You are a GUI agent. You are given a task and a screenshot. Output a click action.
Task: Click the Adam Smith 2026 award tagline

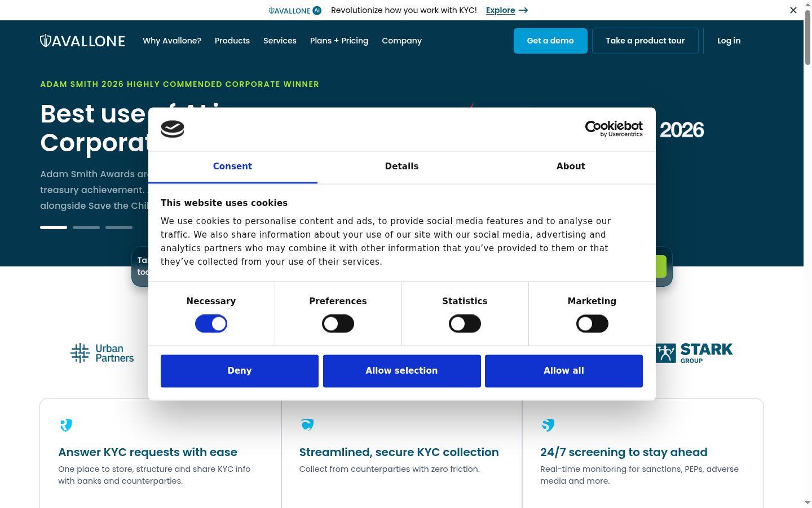pyautogui.click(x=179, y=84)
